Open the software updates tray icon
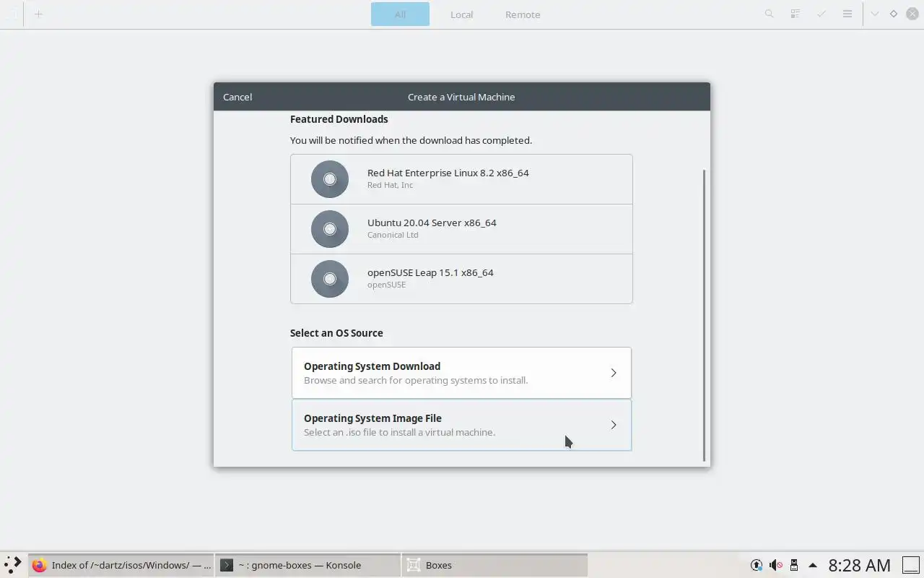The height and width of the screenshot is (578, 924). coord(757,565)
